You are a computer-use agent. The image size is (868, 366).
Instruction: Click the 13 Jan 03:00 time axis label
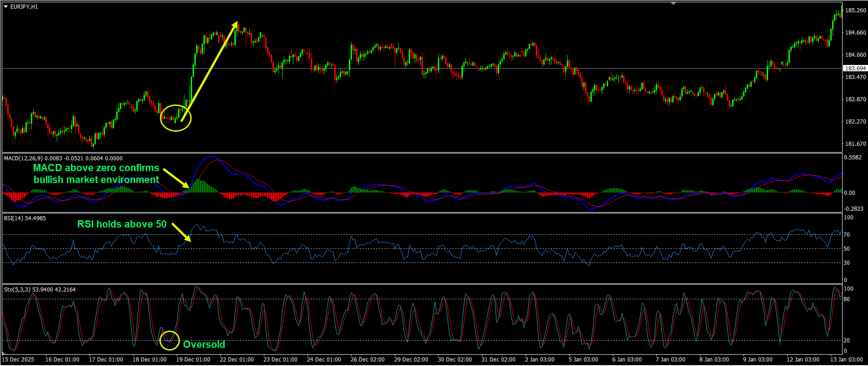click(847, 360)
